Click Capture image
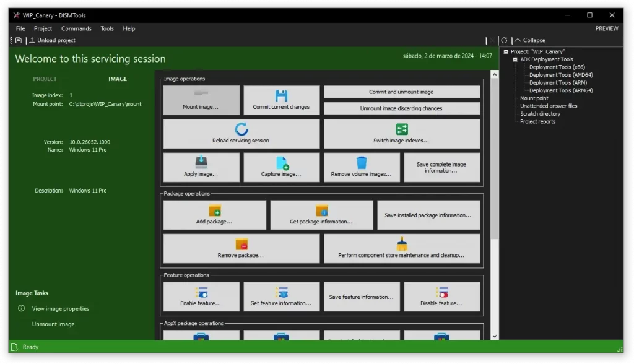 (282, 167)
